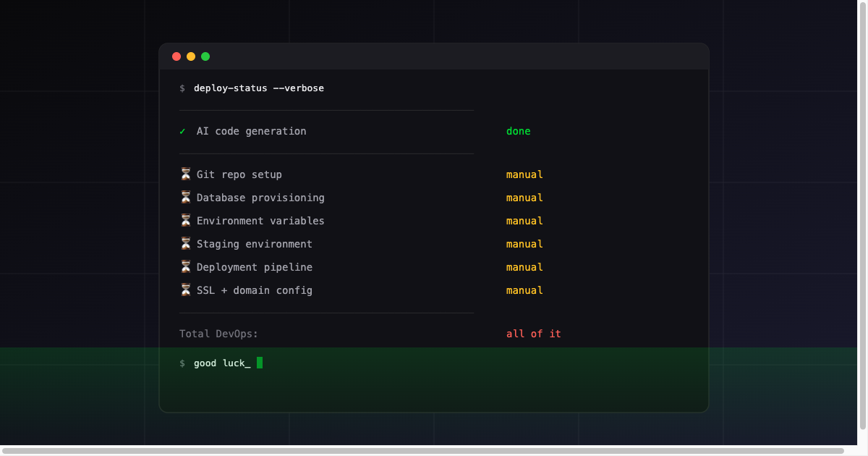Click the hourglass next to Database provisioning
This screenshot has width=868, height=456.
(x=186, y=197)
